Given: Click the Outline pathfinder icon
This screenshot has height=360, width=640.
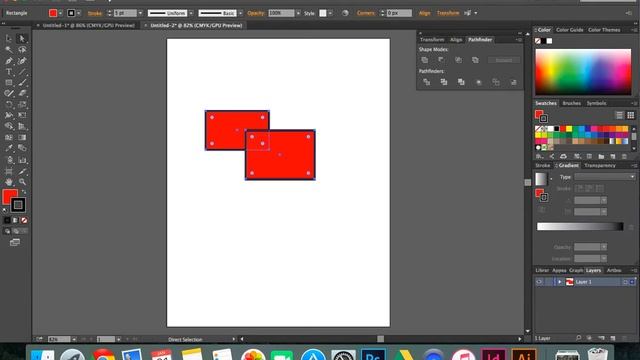Looking at the screenshot, I should (x=496, y=82).
